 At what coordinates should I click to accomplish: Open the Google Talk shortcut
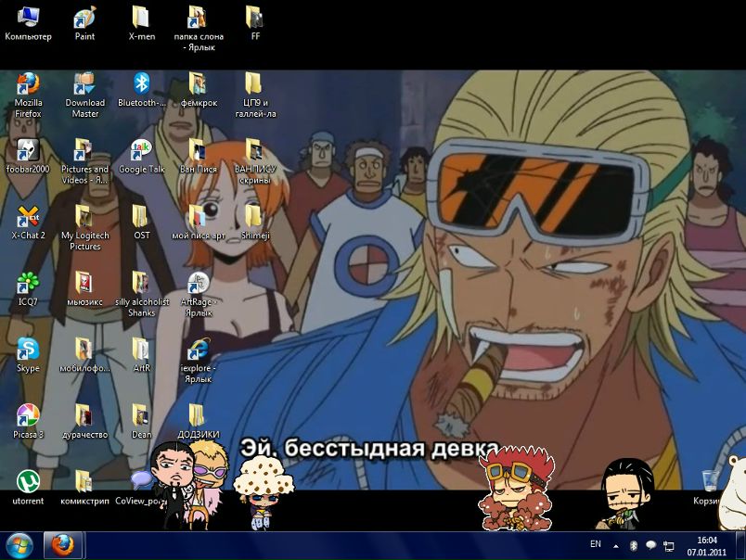(x=141, y=151)
